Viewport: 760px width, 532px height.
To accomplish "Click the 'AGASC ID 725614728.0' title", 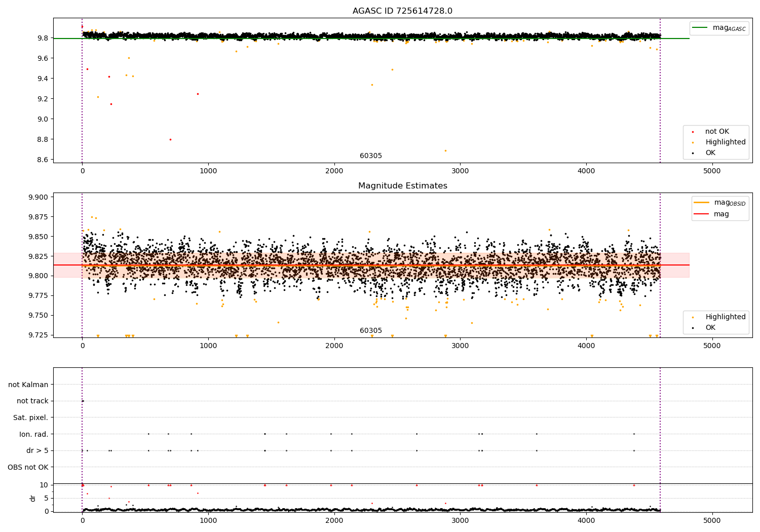I will tap(402, 11).
